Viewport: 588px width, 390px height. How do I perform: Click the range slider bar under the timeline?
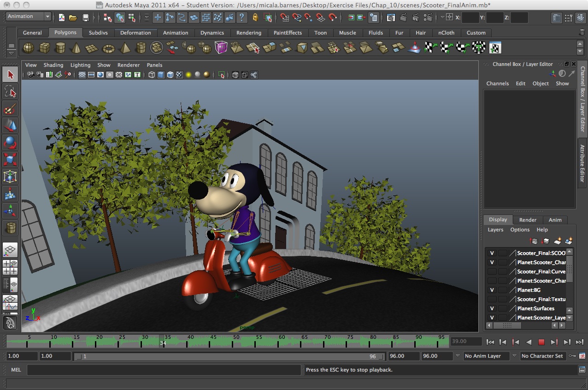(x=229, y=356)
